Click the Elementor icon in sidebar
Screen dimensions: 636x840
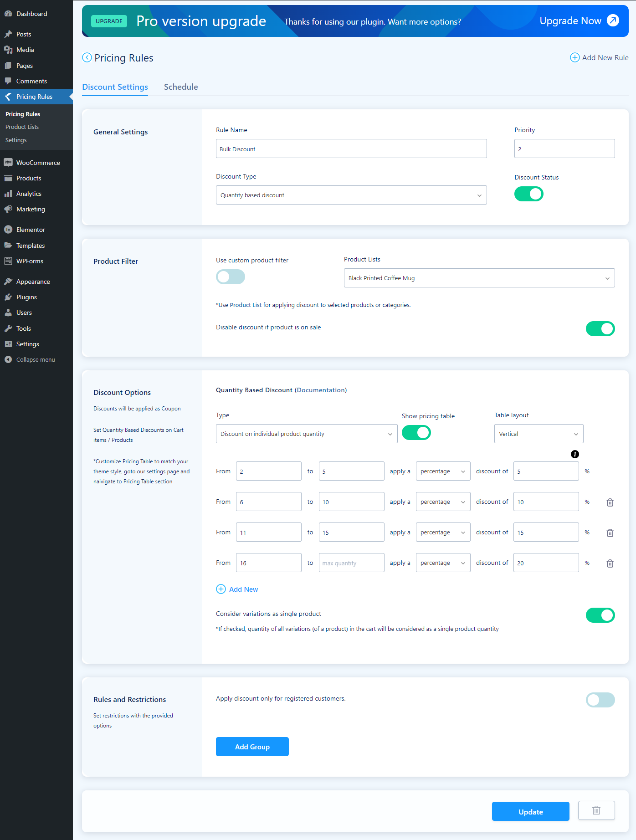pos(8,230)
